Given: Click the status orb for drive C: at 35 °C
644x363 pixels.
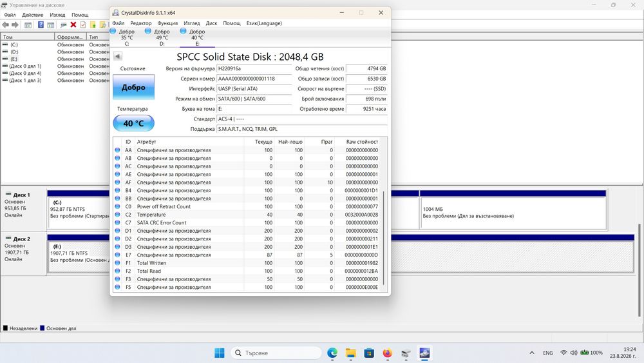Looking at the screenshot, I should pos(113,31).
